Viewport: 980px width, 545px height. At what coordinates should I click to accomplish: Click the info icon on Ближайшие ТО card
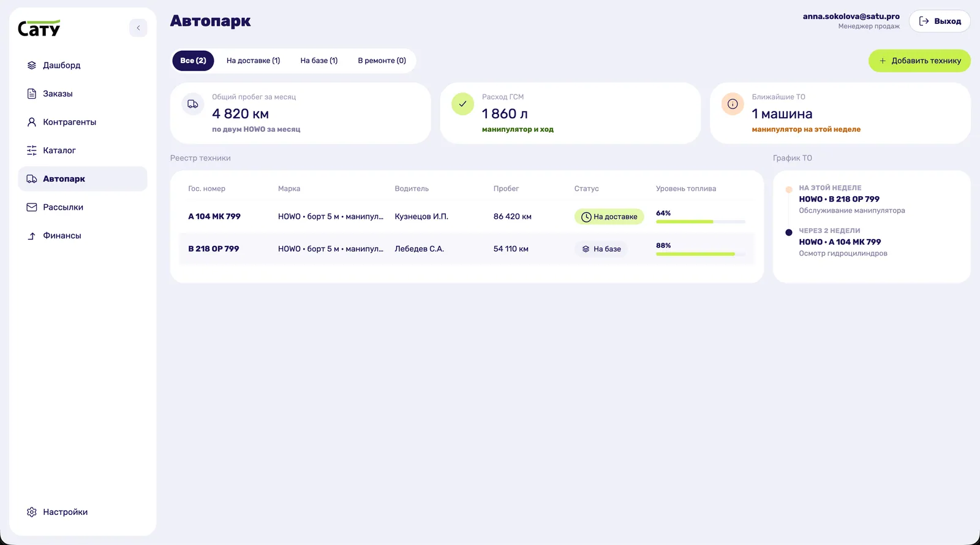coord(733,104)
